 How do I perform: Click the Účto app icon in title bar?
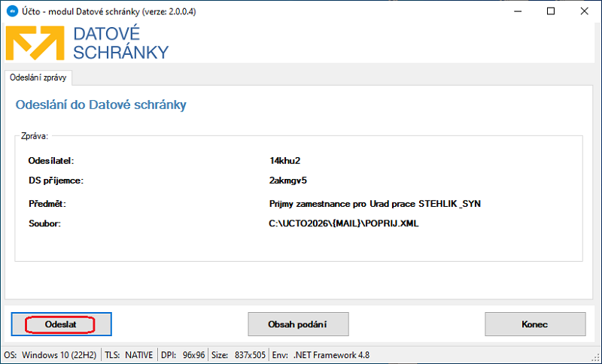click(x=12, y=11)
